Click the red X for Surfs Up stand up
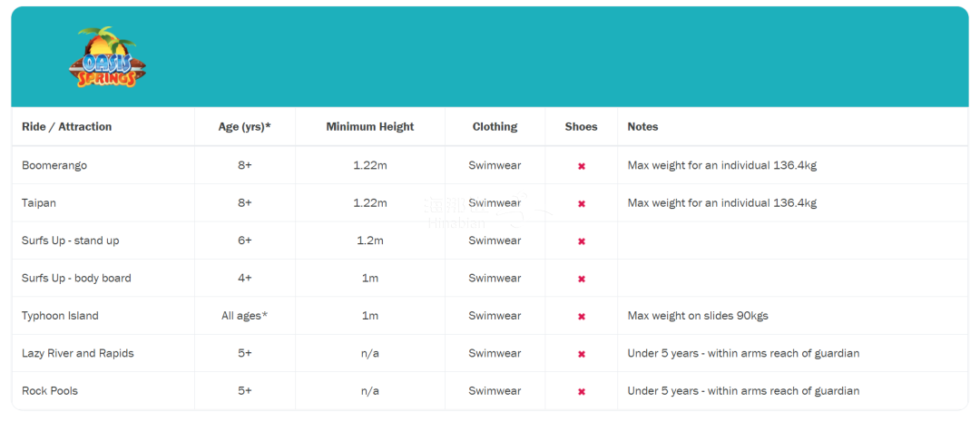This screenshot has width=980, height=422. (x=582, y=241)
